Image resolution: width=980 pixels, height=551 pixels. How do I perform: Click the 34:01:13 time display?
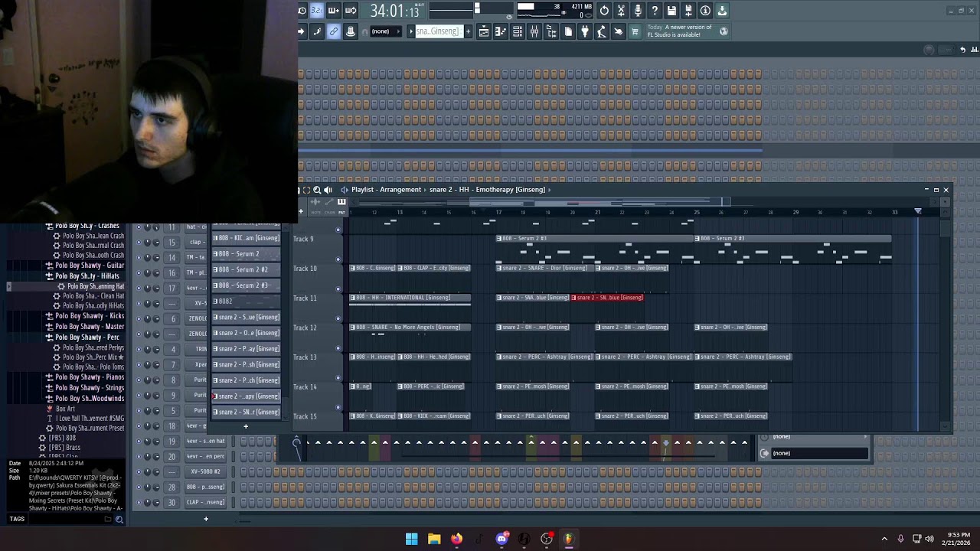[x=394, y=11]
